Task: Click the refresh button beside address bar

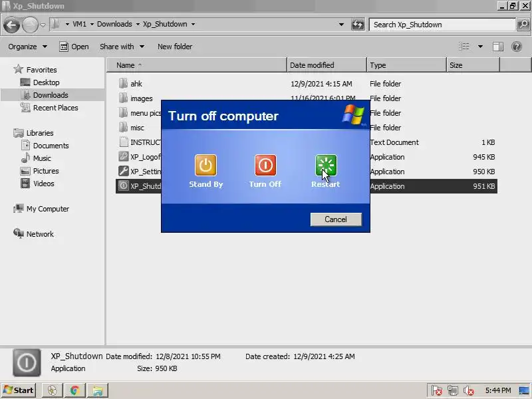Action: coord(358,25)
